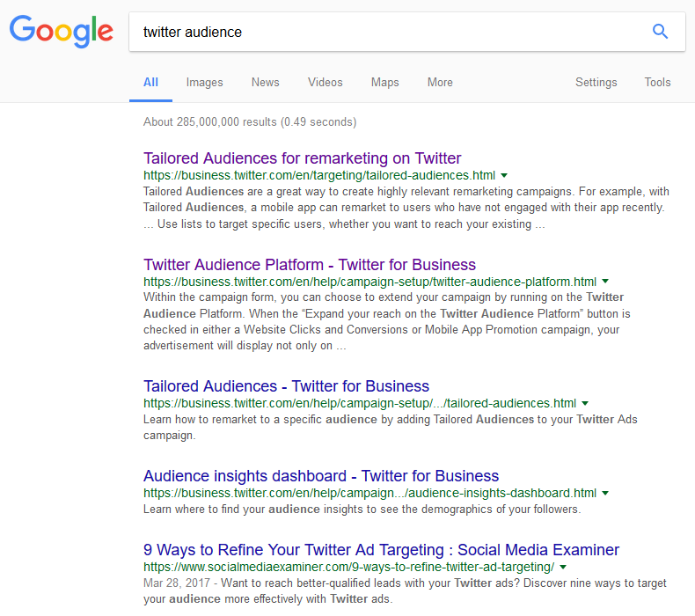Expand the More search menu
This screenshot has width=695, height=616.
pos(440,83)
